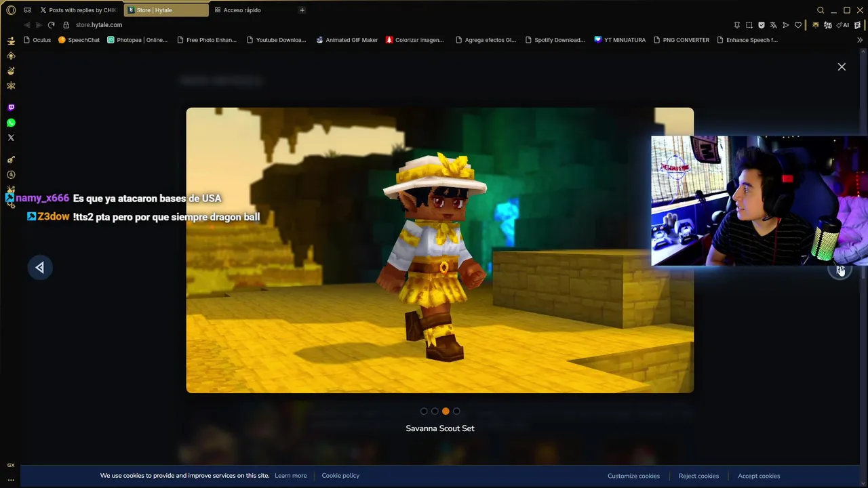Open the Colorizar imagen bookmark
The height and width of the screenshot is (488, 868).
415,40
